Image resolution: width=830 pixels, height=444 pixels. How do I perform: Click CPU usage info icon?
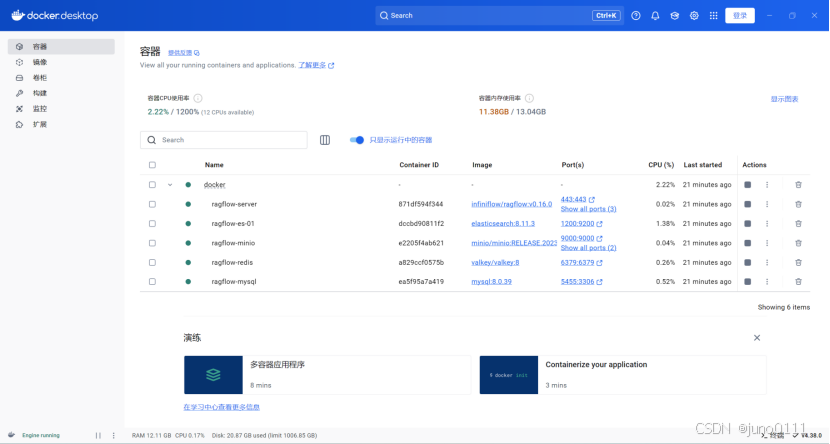(198, 98)
